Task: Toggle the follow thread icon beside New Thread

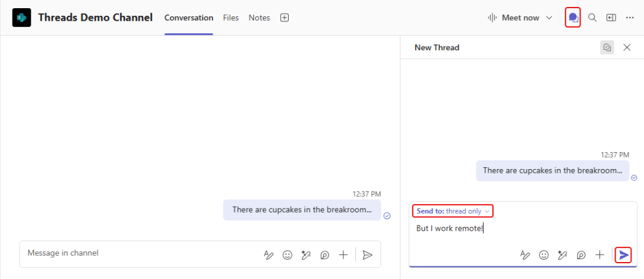Action: [607, 47]
